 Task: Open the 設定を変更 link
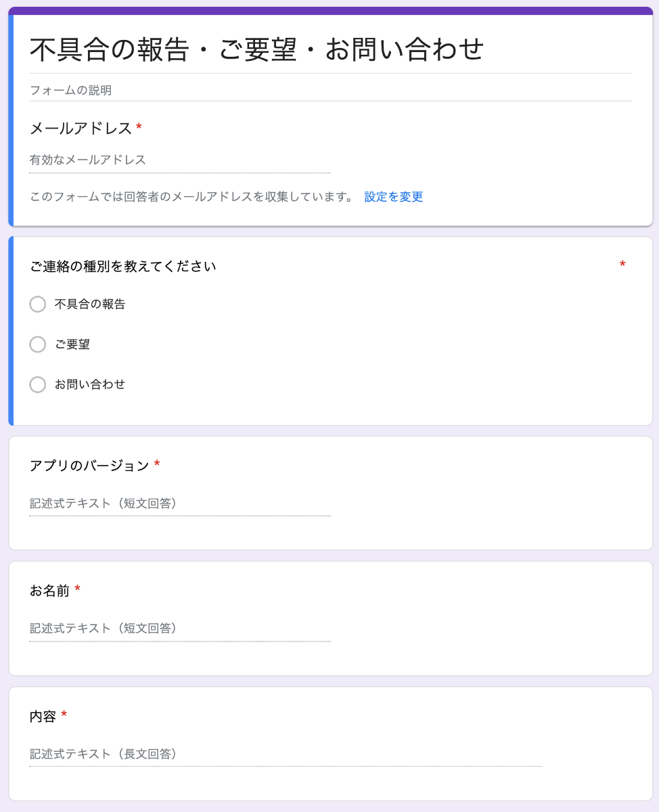pos(394,197)
